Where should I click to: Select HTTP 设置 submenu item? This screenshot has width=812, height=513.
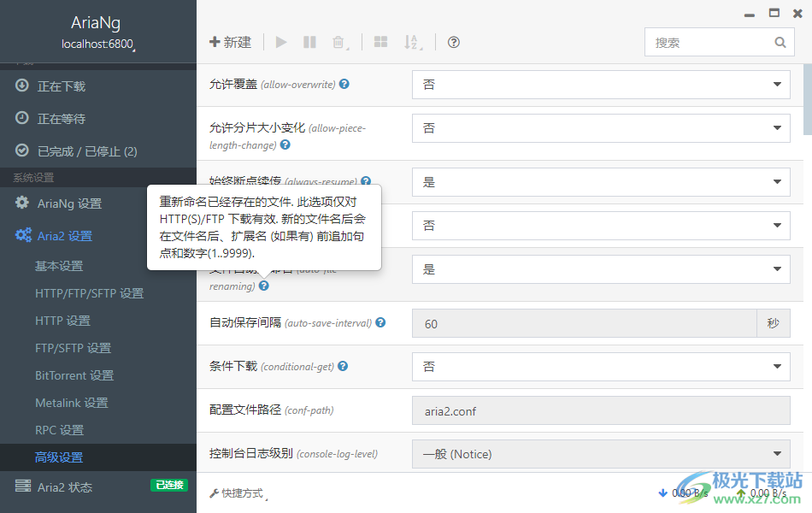pyautogui.click(x=62, y=321)
